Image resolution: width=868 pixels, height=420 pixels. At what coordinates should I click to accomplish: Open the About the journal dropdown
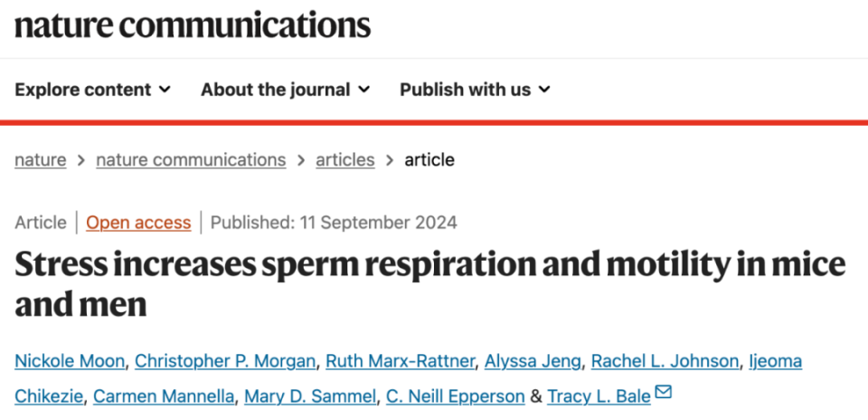pyautogui.click(x=285, y=90)
